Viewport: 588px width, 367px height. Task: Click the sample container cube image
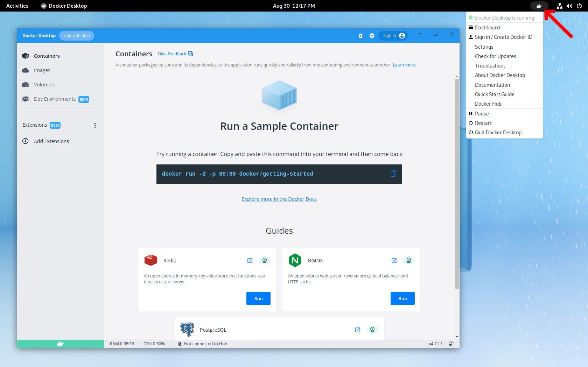point(279,95)
